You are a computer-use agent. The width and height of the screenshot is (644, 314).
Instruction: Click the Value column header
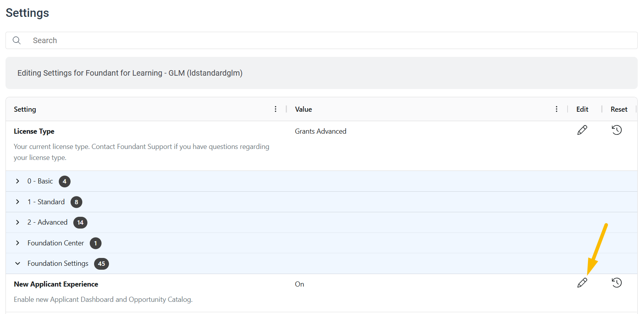click(303, 109)
